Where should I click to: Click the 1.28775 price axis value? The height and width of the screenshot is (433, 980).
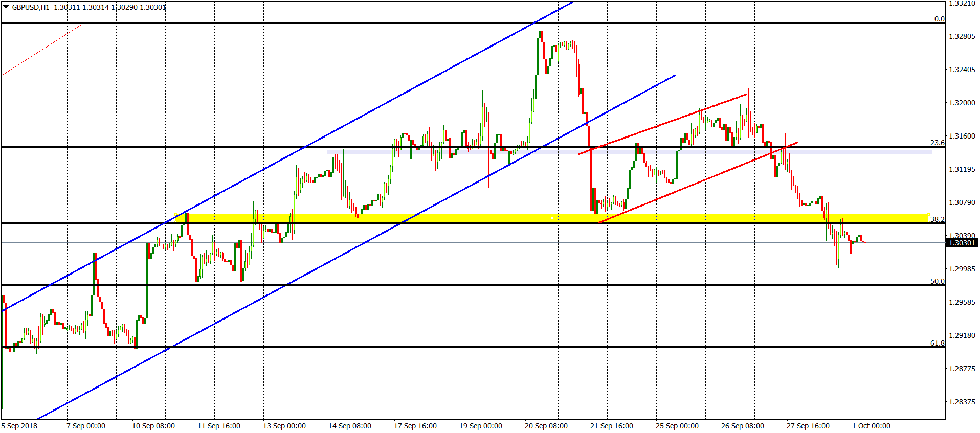tap(962, 369)
